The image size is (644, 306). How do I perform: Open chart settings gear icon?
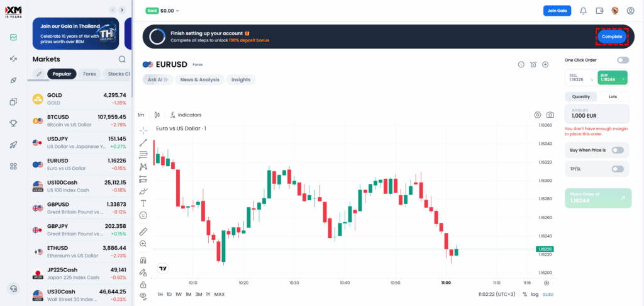[x=538, y=115]
